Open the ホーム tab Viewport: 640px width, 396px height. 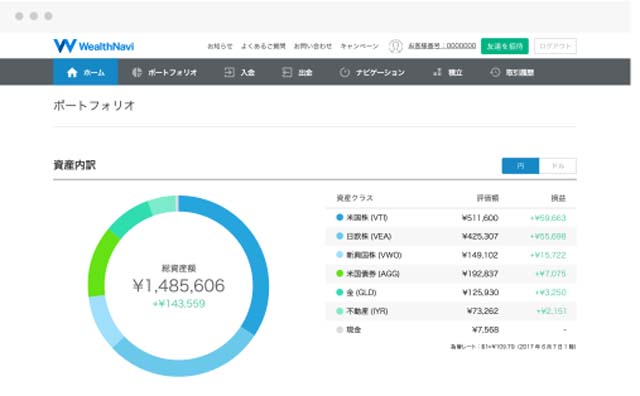pos(86,72)
